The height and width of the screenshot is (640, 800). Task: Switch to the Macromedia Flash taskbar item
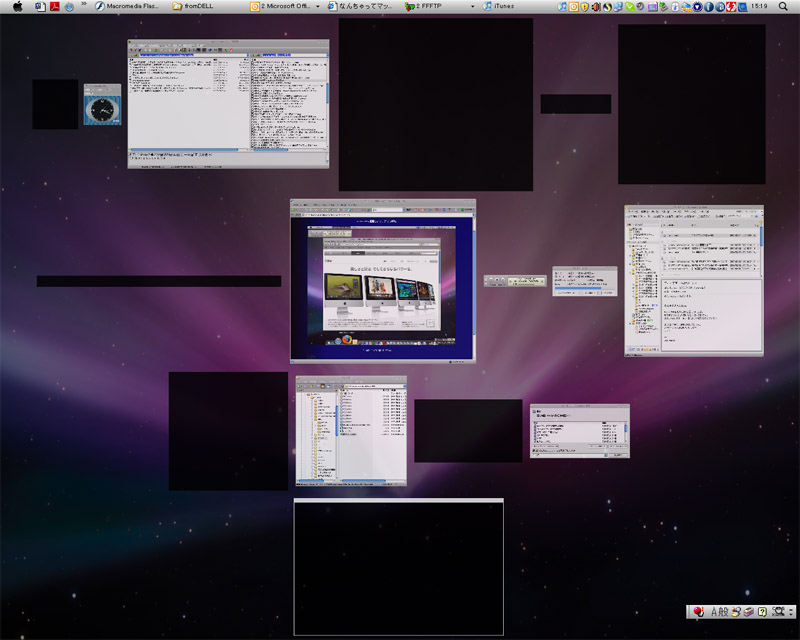point(126,7)
